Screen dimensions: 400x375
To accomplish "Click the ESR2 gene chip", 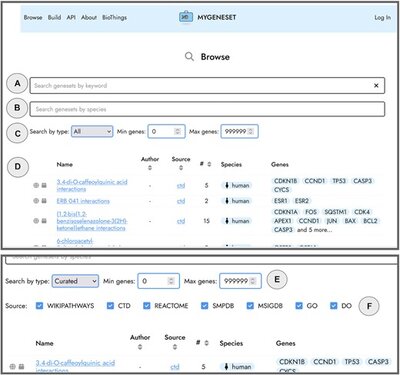I will click(x=302, y=201).
